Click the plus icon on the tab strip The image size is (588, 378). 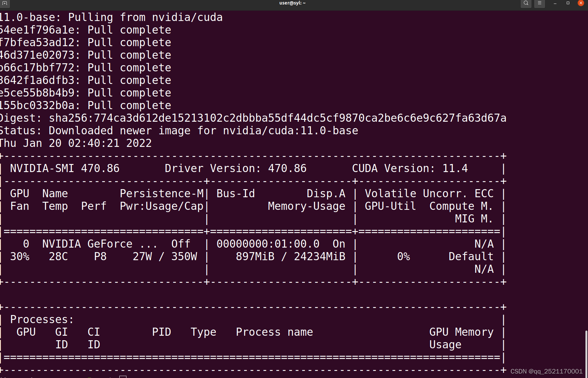coord(5,4)
